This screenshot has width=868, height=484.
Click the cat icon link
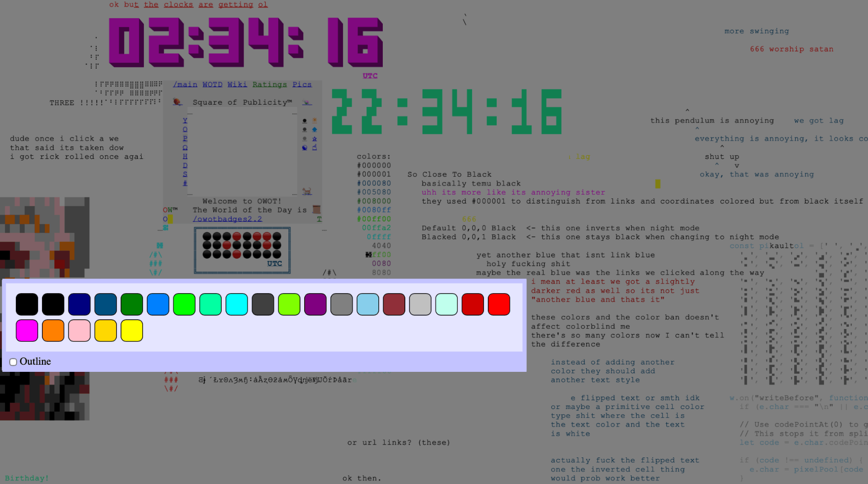point(307,191)
